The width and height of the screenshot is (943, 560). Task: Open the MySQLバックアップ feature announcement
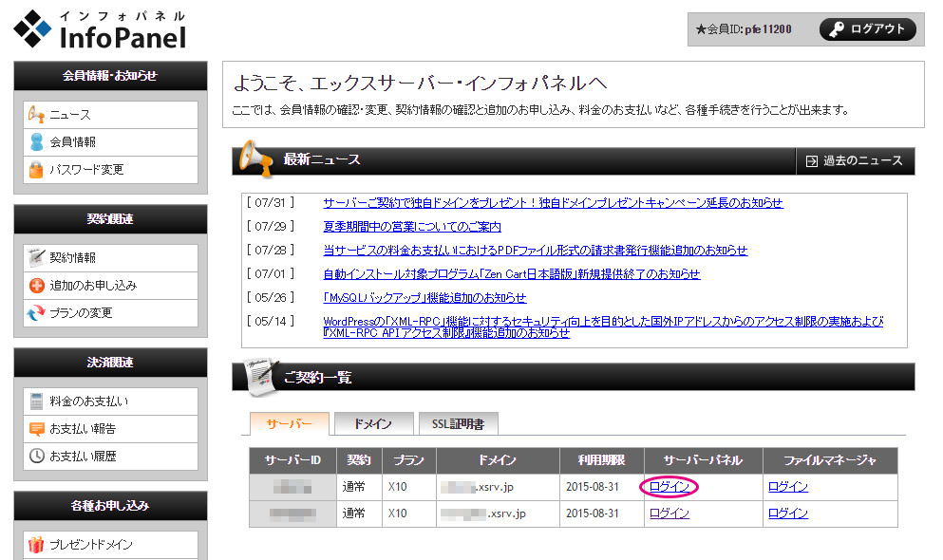point(424,297)
